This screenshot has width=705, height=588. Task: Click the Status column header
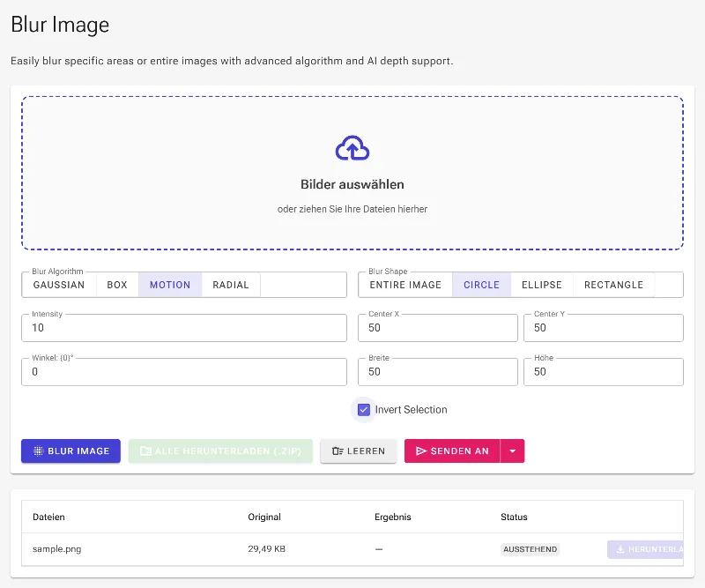coord(514,517)
